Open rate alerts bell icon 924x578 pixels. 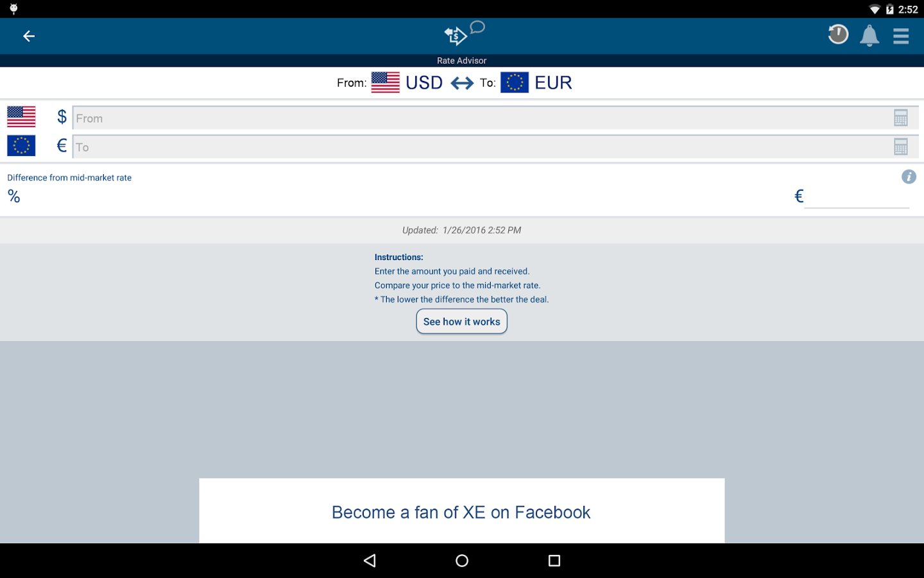pos(869,36)
